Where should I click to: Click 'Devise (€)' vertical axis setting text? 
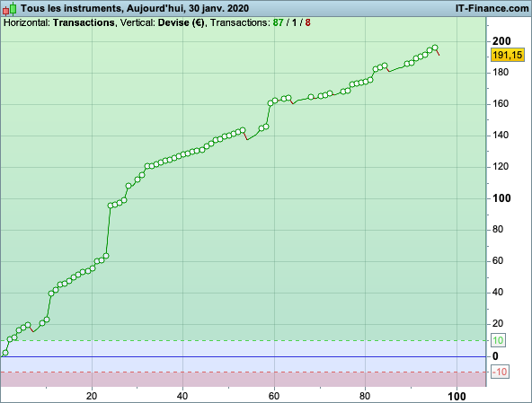pyautogui.click(x=182, y=22)
